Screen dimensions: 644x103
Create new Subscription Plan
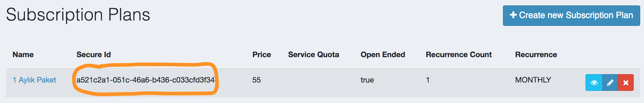[571, 16]
